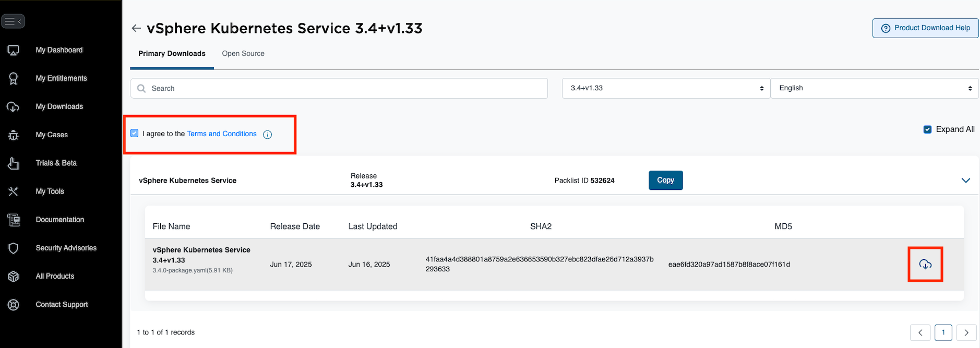Image resolution: width=980 pixels, height=348 pixels.
Task: Click the Jun 17, 2025 release date
Action: tap(291, 265)
